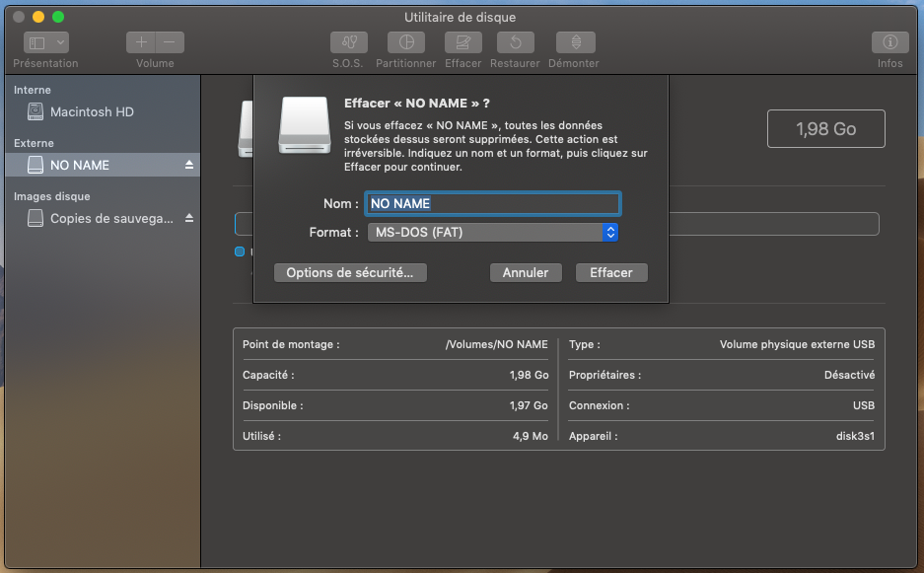Viewport: 924px width, 573px height.
Task: Open the Présentation sidebar view button
Action: [x=37, y=42]
